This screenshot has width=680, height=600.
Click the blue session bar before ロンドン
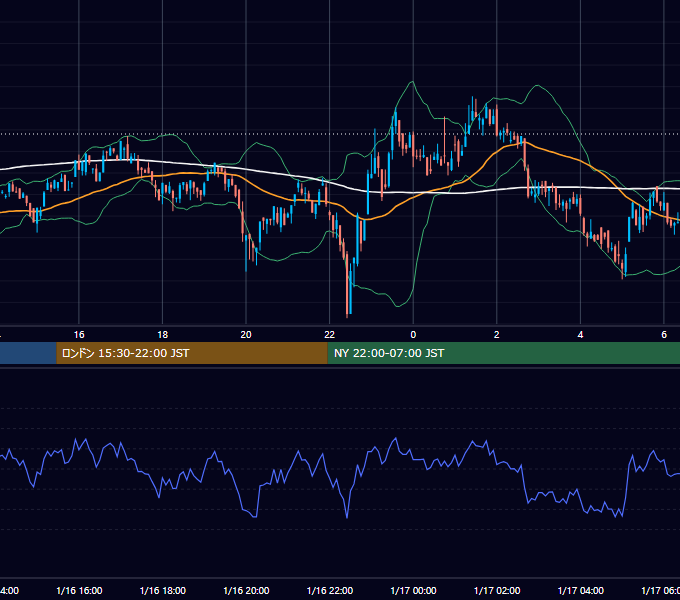28,353
